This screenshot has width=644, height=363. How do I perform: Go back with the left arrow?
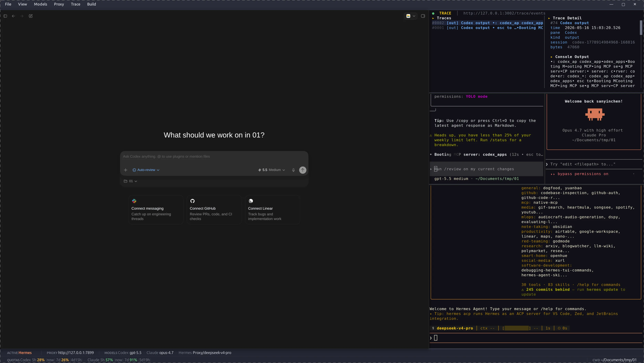point(13,16)
